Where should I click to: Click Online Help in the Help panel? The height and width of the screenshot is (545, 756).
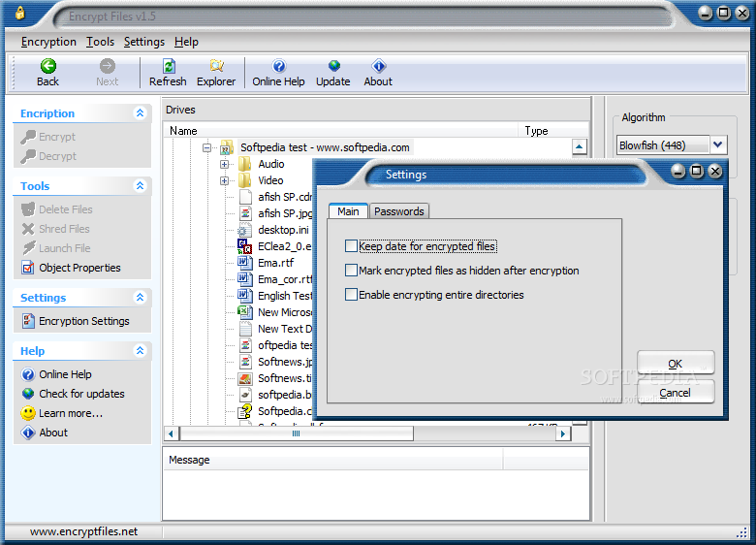(x=56, y=374)
